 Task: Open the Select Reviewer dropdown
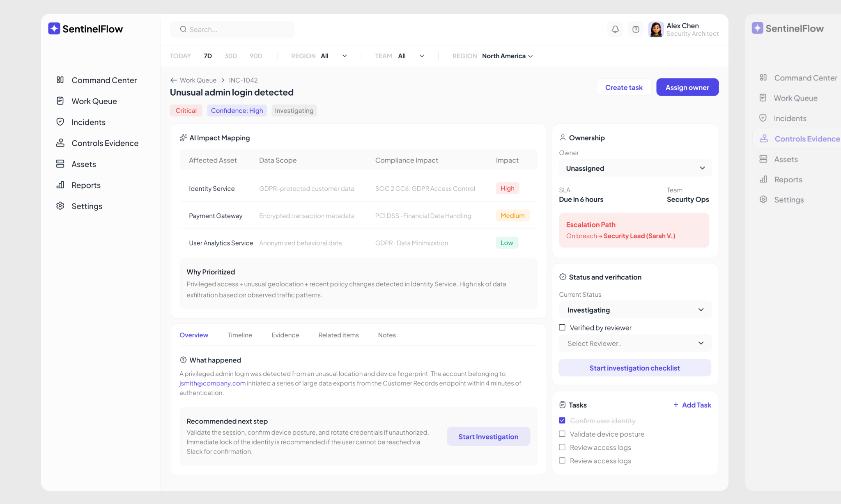635,344
